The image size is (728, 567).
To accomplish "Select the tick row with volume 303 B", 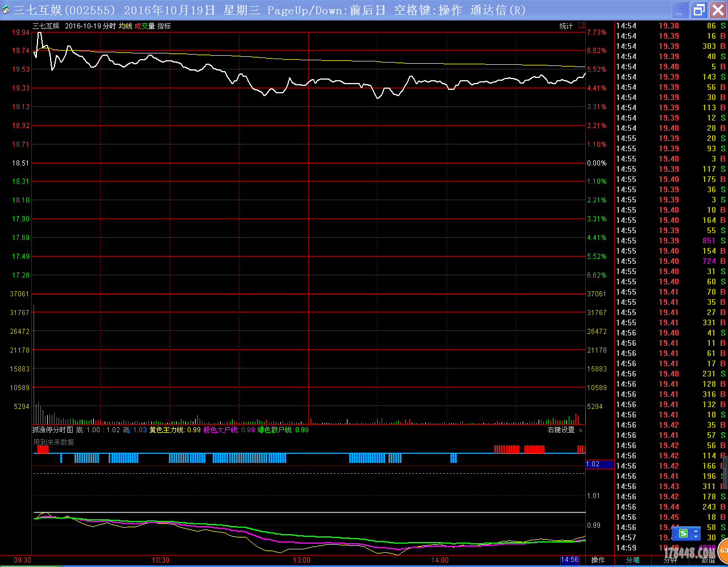I will [x=671, y=46].
